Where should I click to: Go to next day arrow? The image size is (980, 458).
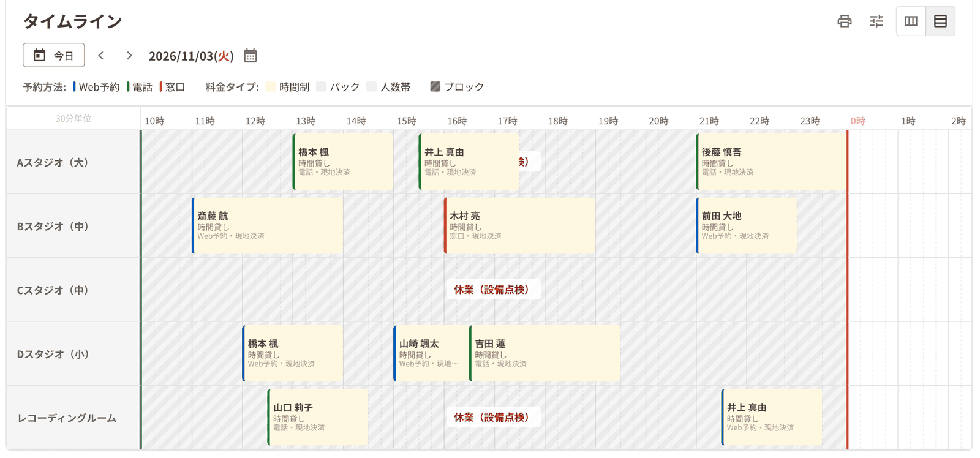point(129,56)
